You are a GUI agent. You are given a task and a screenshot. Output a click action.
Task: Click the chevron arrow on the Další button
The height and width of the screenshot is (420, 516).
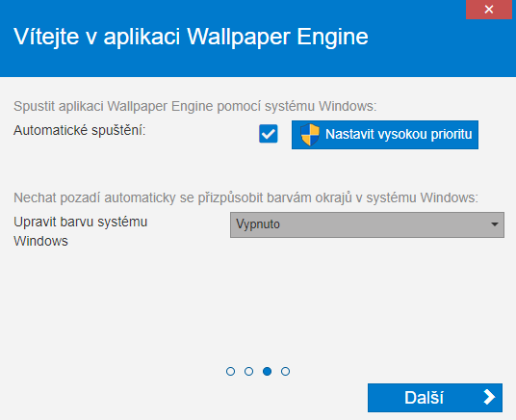point(489,397)
